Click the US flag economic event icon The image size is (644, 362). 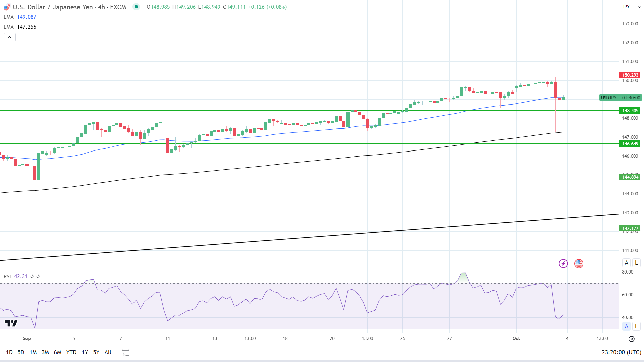(x=579, y=264)
